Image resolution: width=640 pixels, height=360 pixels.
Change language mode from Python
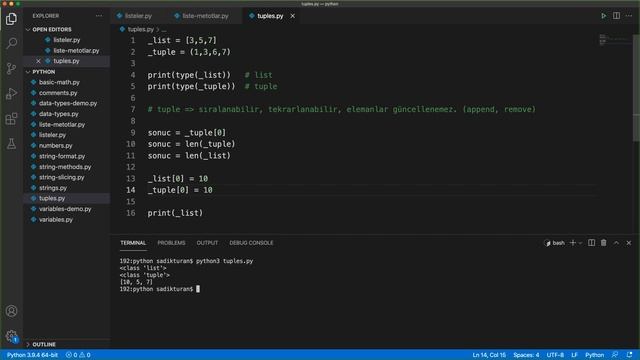[x=594, y=355]
